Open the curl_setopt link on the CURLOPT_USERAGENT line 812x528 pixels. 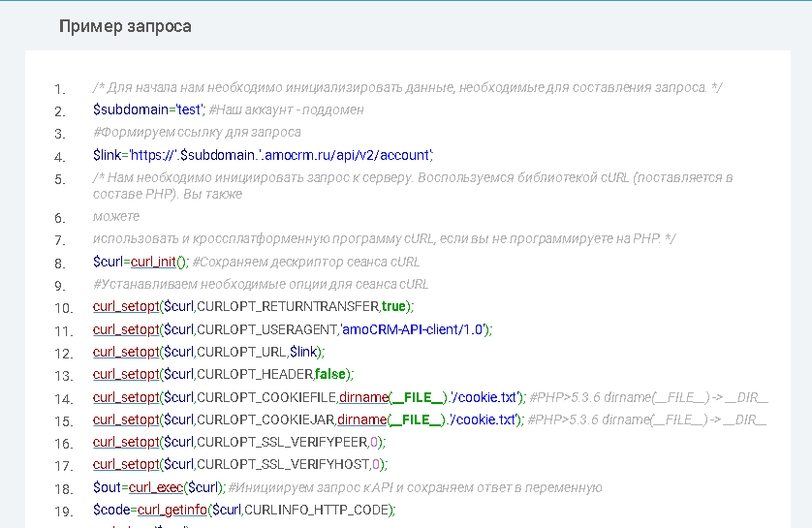(126, 329)
